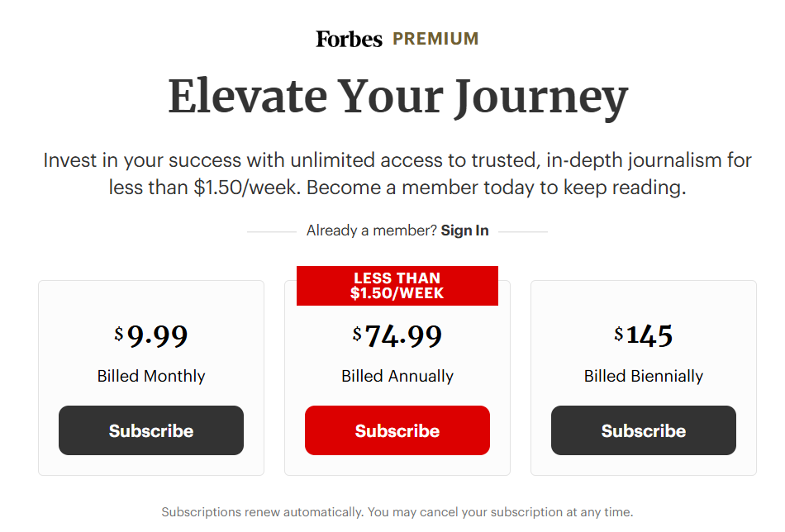
Task: Click the divider line right of Sign In
Action: pyautogui.click(x=523, y=232)
